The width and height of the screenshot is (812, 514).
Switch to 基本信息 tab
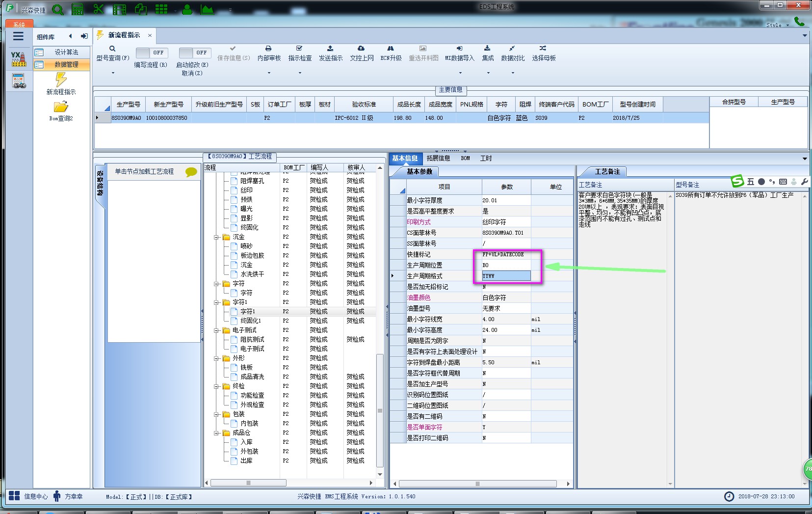pos(405,158)
